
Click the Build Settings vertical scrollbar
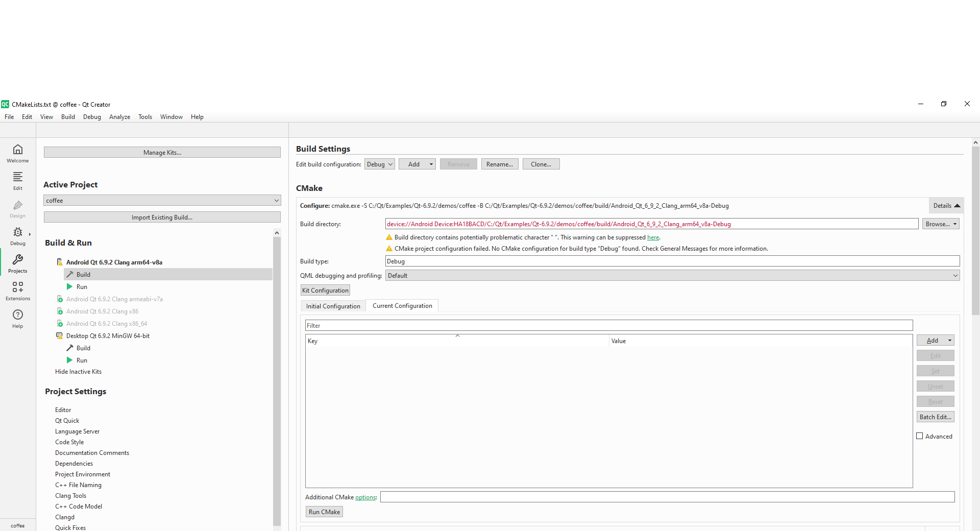pyautogui.click(x=975, y=231)
